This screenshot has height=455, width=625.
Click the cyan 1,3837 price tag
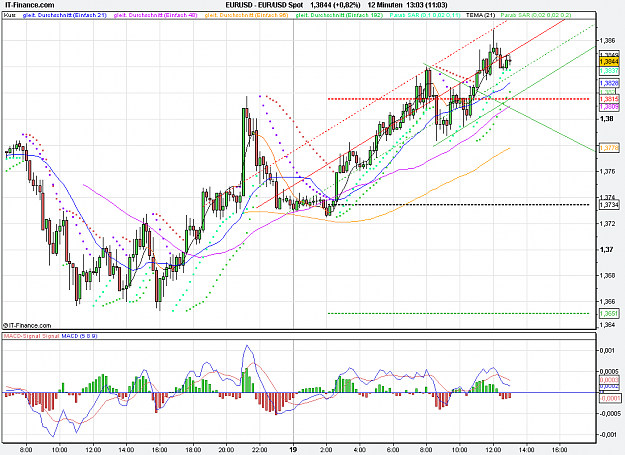pyautogui.click(x=609, y=71)
